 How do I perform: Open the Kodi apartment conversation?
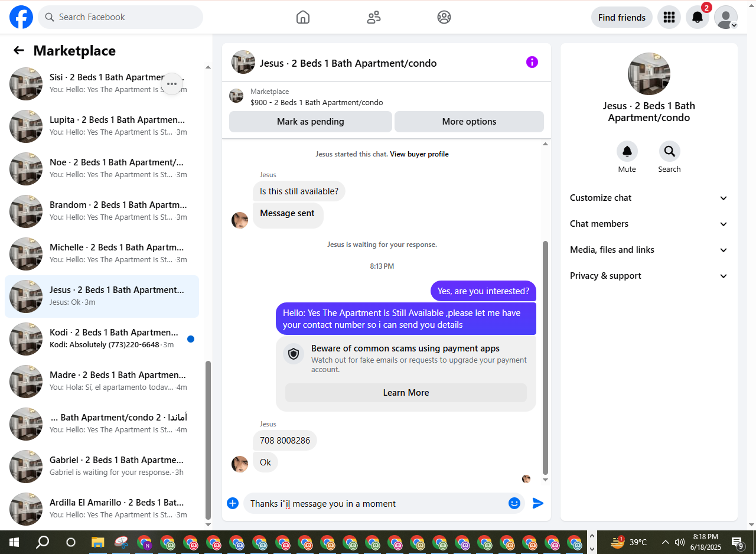[102, 339]
